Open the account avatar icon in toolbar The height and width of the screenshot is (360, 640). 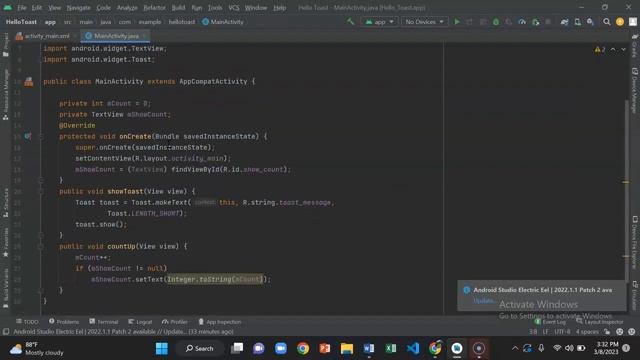click(633, 22)
